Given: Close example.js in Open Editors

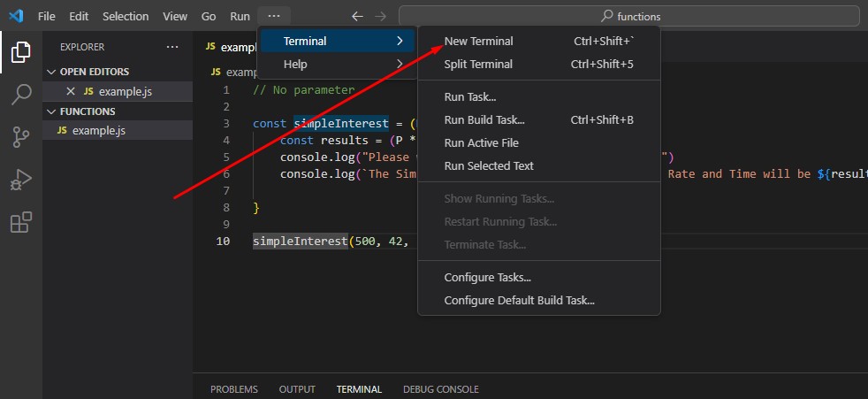Looking at the screenshot, I should click(71, 91).
